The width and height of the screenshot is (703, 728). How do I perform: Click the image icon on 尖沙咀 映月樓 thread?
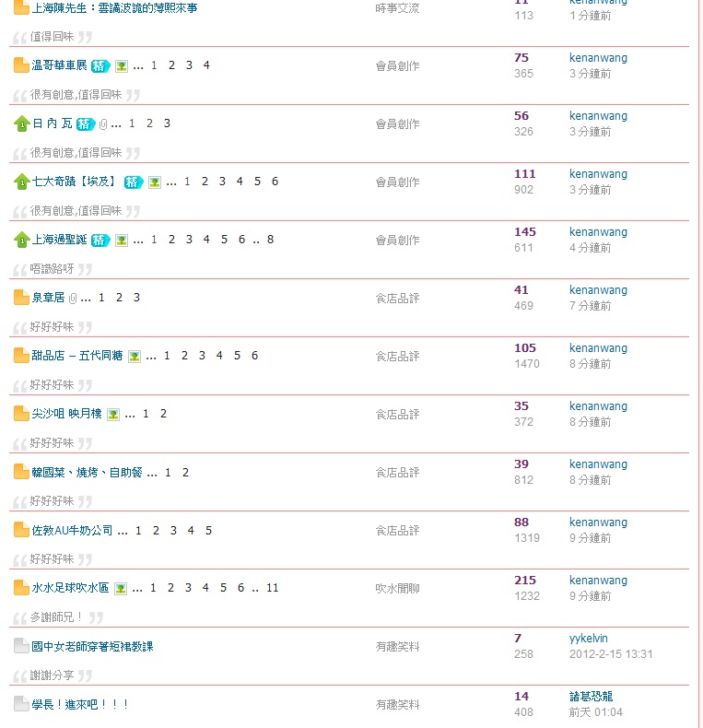coord(113,414)
